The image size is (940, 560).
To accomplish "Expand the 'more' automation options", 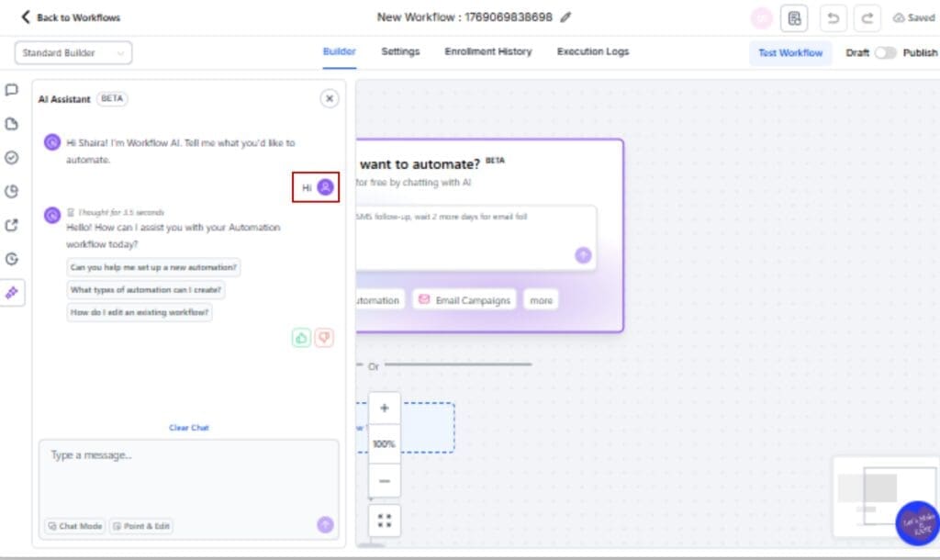I will click(x=541, y=299).
